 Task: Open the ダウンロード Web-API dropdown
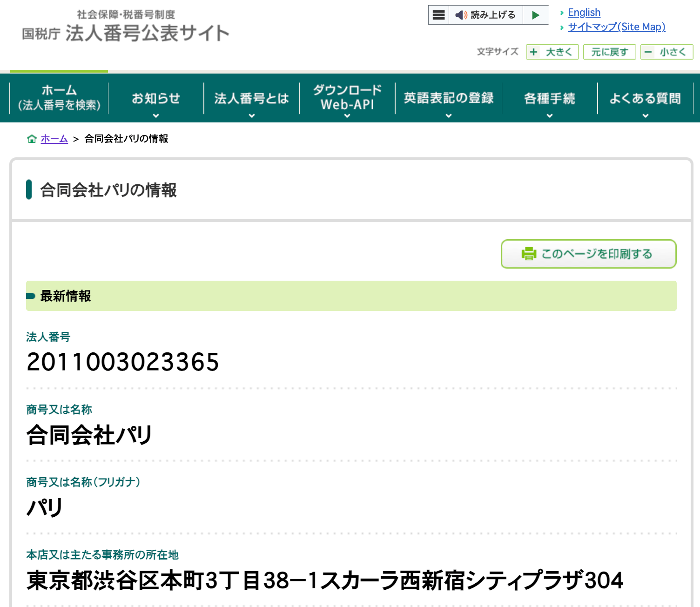click(347, 98)
